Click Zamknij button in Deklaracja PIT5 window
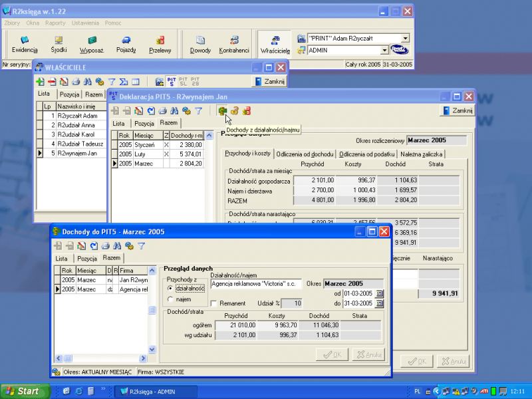The image size is (532, 399). pos(458,110)
